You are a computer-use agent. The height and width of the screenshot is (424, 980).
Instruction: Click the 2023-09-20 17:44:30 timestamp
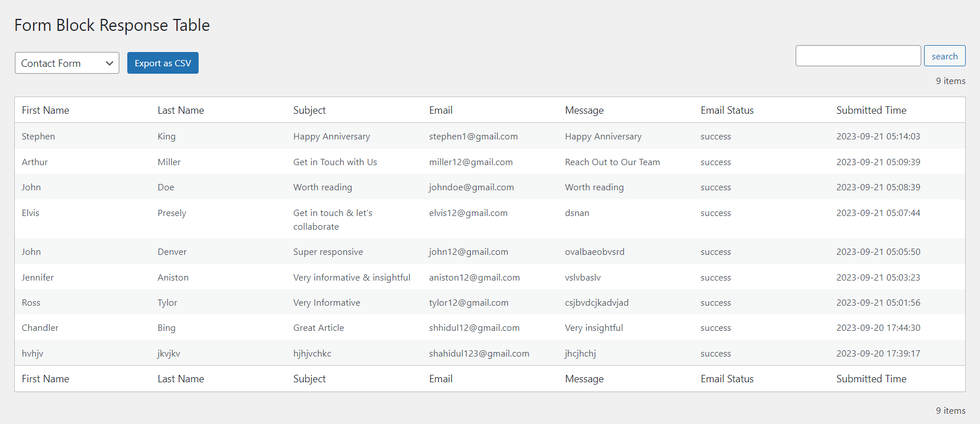[878, 328]
